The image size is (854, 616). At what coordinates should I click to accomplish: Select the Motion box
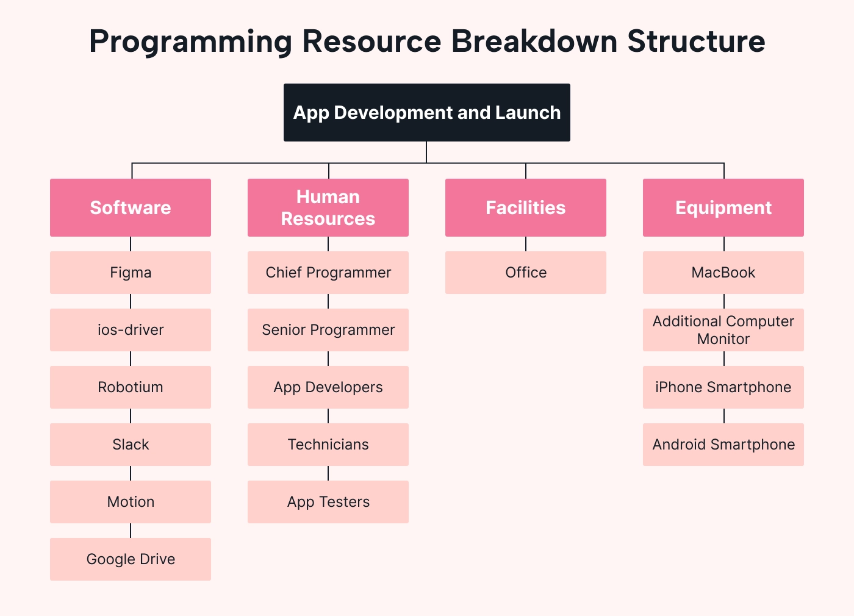[131, 502]
